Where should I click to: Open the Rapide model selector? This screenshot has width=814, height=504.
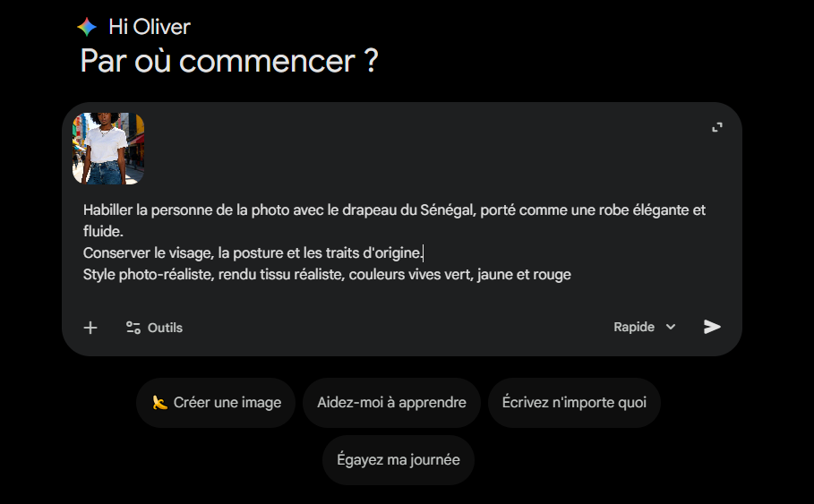coord(634,327)
